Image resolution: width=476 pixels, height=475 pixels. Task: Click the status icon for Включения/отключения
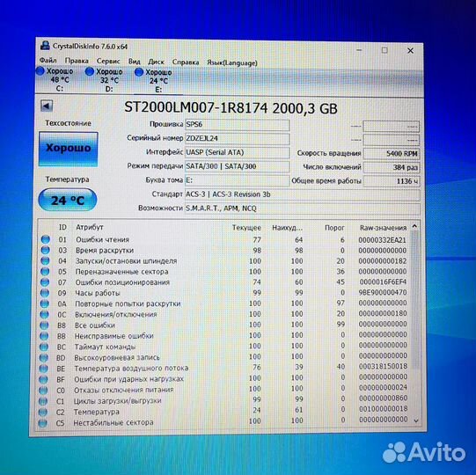coord(44,314)
